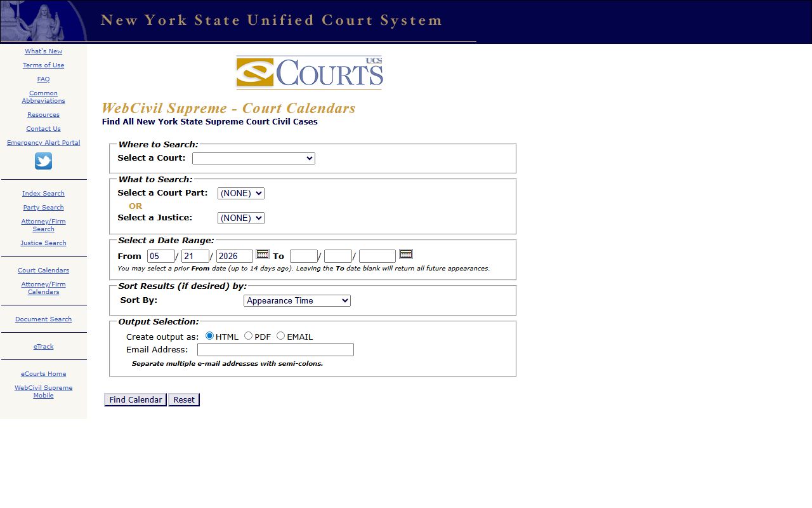Screen dimensions: 812x508
Task: Go to Justice Search in sidebar
Action: (x=43, y=243)
